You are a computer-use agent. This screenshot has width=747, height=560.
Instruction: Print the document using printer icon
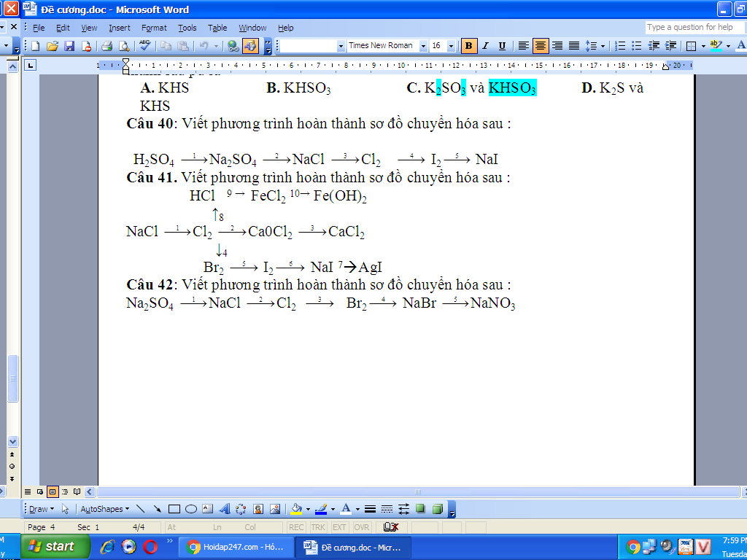(107, 46)
